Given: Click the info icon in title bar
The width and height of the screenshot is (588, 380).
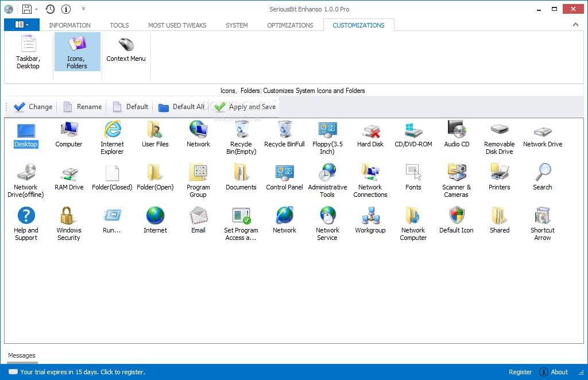Looking at the screenshot, I should pyautogui.click(x=66, y=9).
